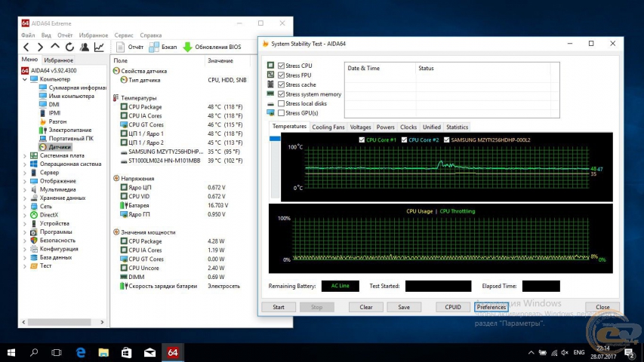Open the Сервис menu
This screenshot has height=362, width=644.
point(124,35)
